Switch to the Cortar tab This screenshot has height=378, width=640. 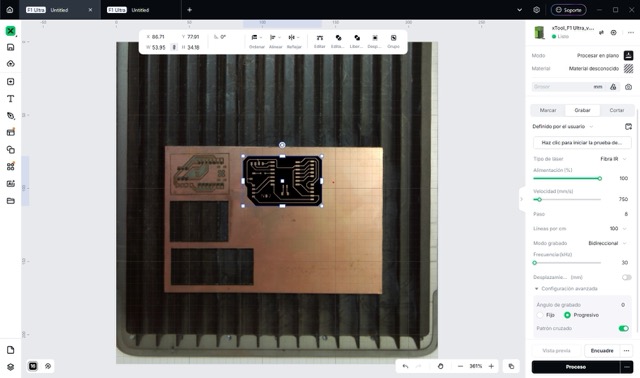coord(617,110)
